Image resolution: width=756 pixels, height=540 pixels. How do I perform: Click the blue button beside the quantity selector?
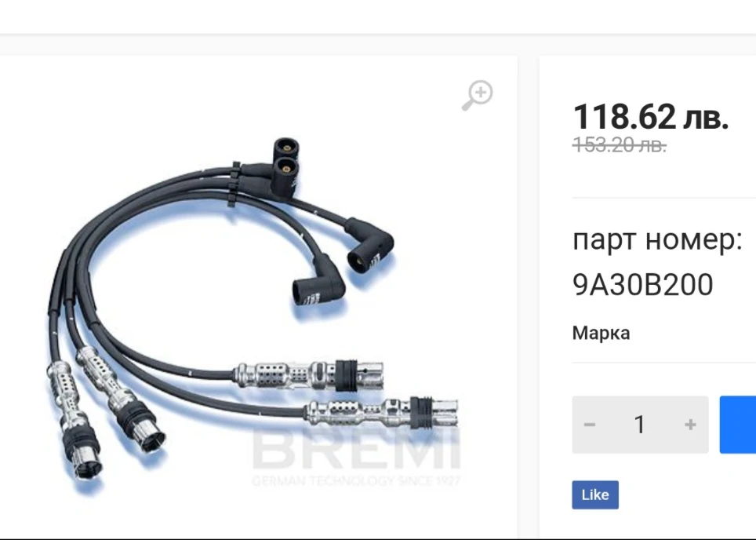pos(738,425)
